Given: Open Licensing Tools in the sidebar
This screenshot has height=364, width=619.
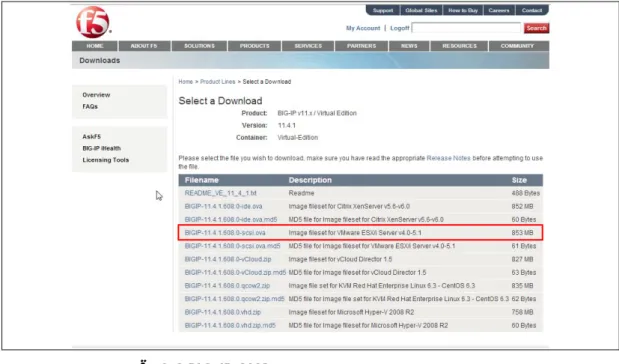Looking at the screenshot, I should click(x=106, y=160).
